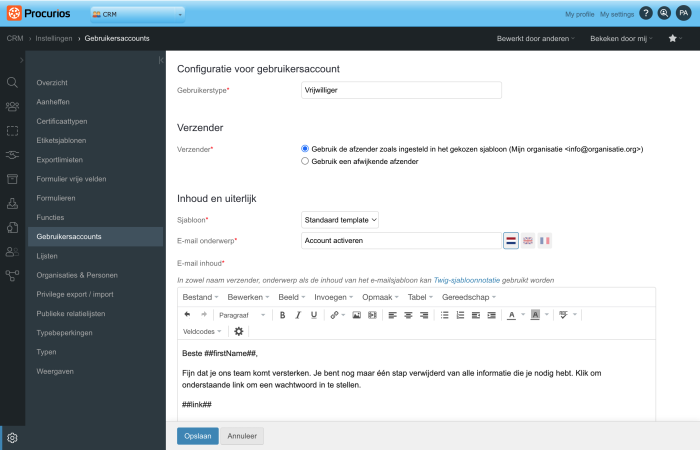Expand 'Bekeken door mij' dropdown
Viewport: 700px width, 450px height.
(621, 38)
